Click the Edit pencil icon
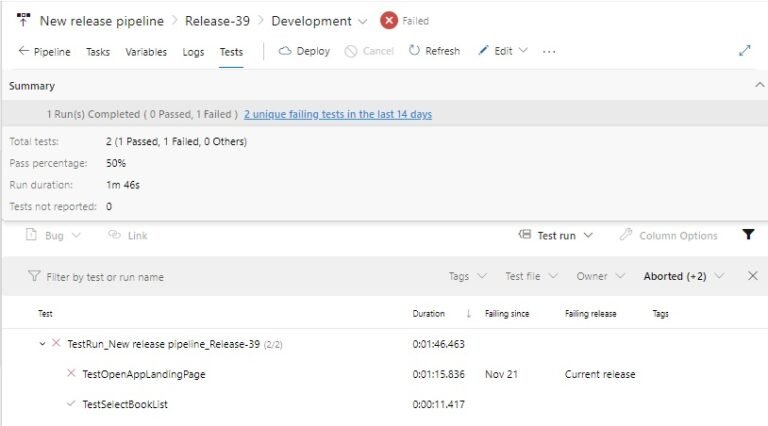This screenshot has height=426, width=768. tap(483, 50)
